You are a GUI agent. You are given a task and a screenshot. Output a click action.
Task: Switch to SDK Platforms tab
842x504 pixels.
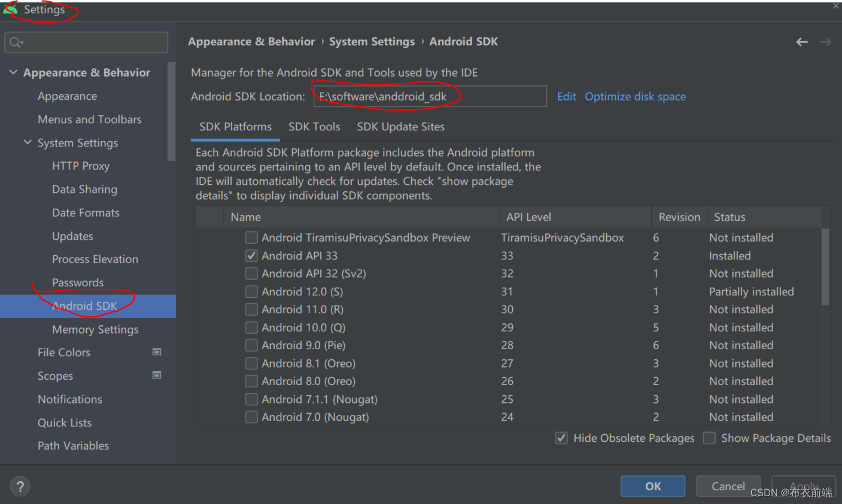click(235, 127)
